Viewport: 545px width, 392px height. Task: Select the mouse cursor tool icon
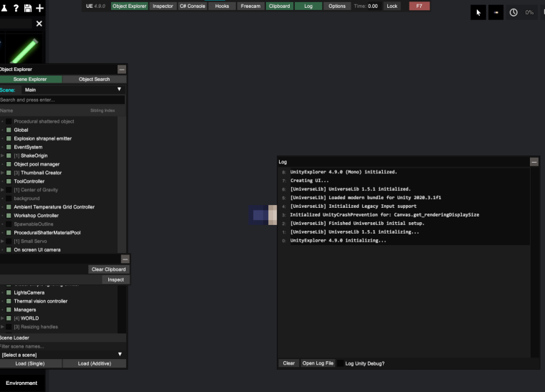tap(478, 12)
